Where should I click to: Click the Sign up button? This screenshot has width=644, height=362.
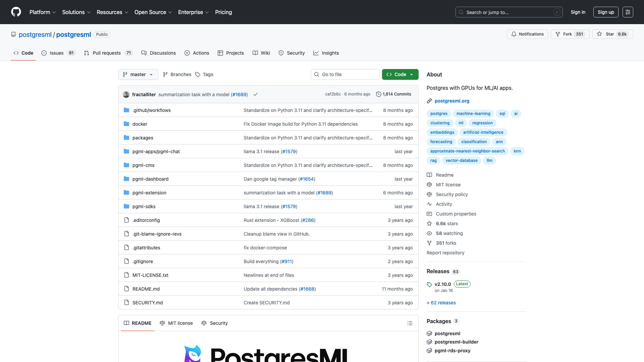click(x=605, y=12)
